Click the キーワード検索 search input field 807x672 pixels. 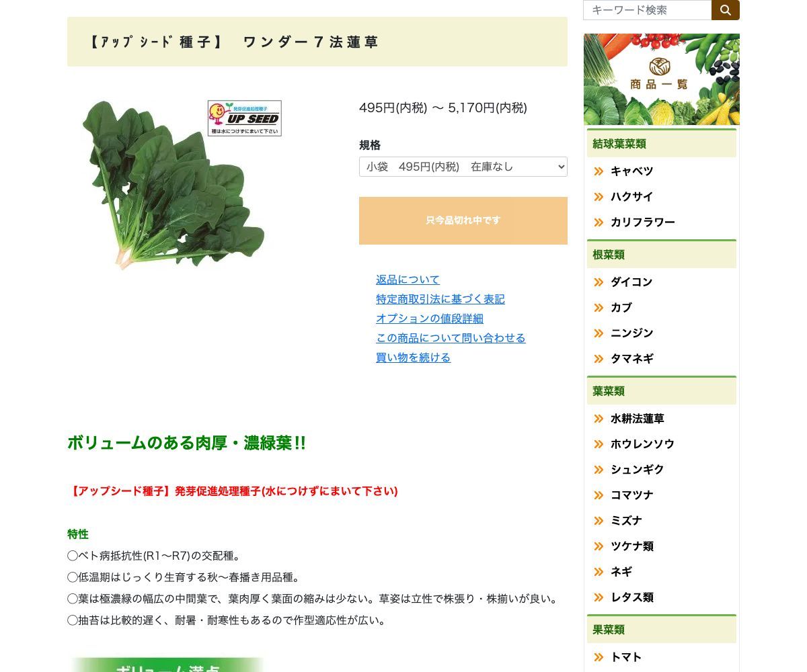coord(646,10)
